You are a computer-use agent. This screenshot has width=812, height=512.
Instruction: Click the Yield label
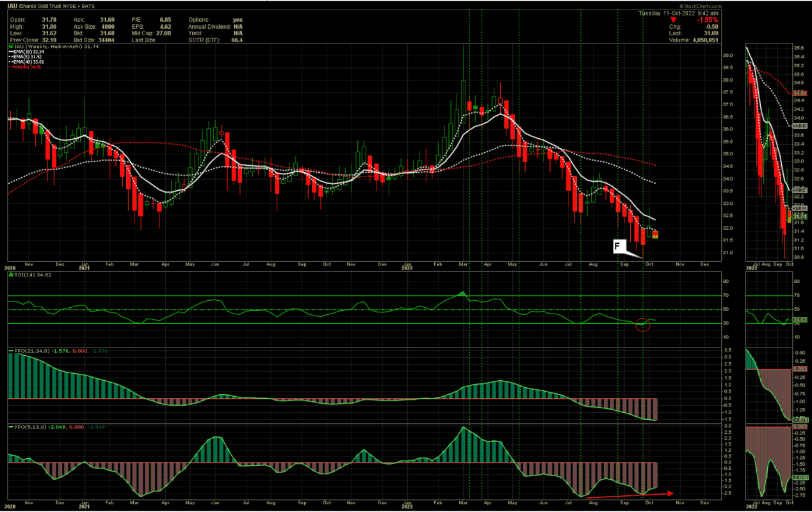tap(195, 33)
